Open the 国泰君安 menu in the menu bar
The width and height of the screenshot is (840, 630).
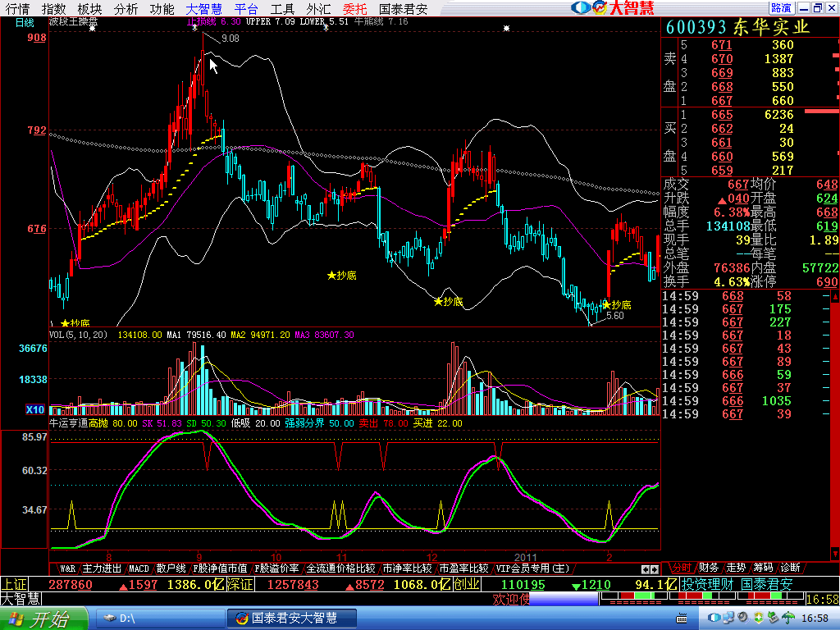point(404,8)
